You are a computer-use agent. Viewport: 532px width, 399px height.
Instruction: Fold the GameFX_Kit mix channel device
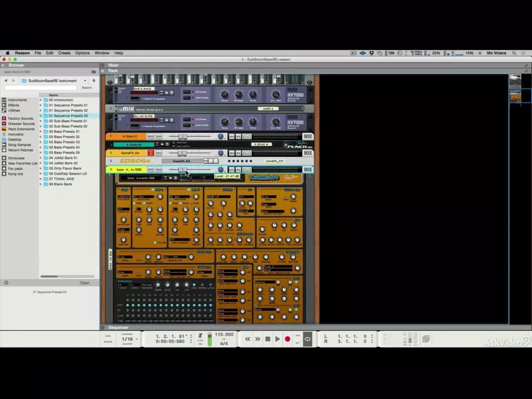click(x=111, y=153)
